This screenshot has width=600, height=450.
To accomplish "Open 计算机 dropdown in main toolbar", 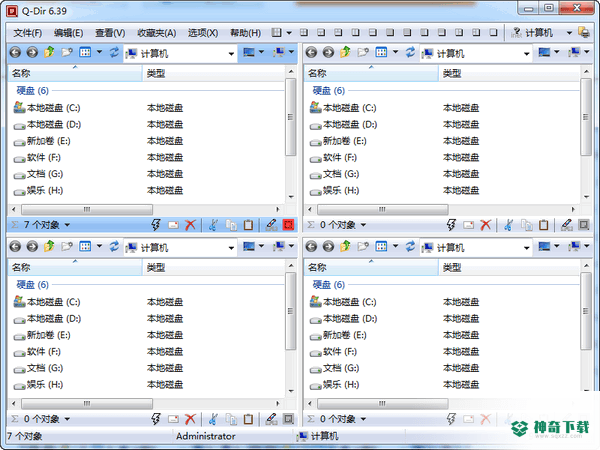I will click(x=569, y=33).
